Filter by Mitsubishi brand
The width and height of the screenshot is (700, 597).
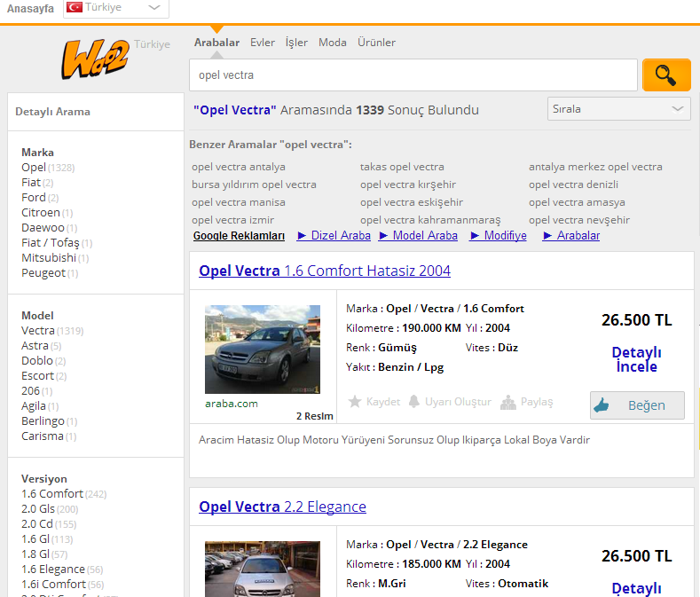click(49, 257)
